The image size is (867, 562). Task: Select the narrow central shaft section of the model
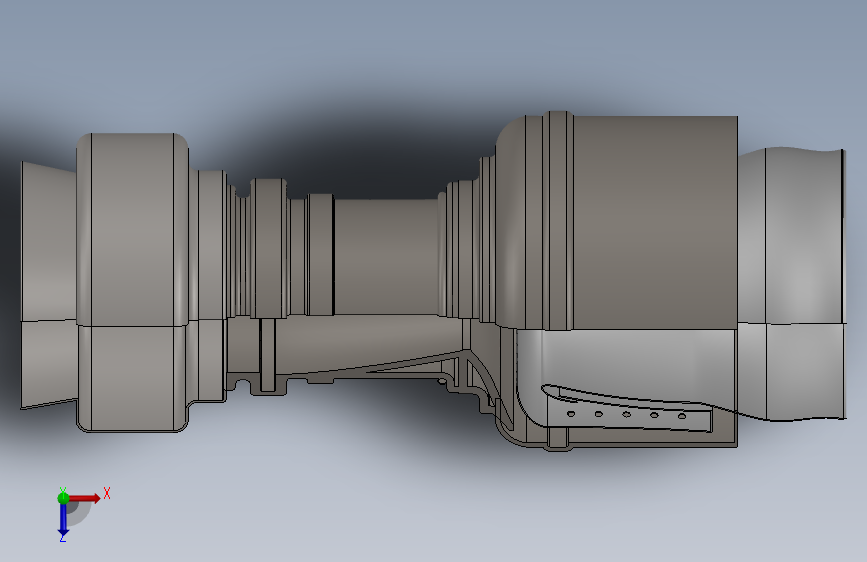click(x=386, y=257)
